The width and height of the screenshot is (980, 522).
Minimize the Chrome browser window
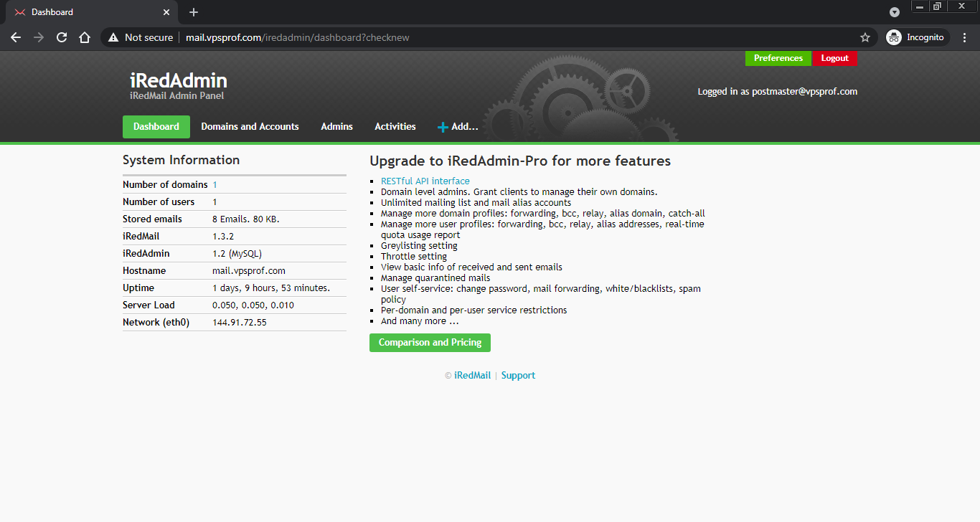tap(920, 6)
